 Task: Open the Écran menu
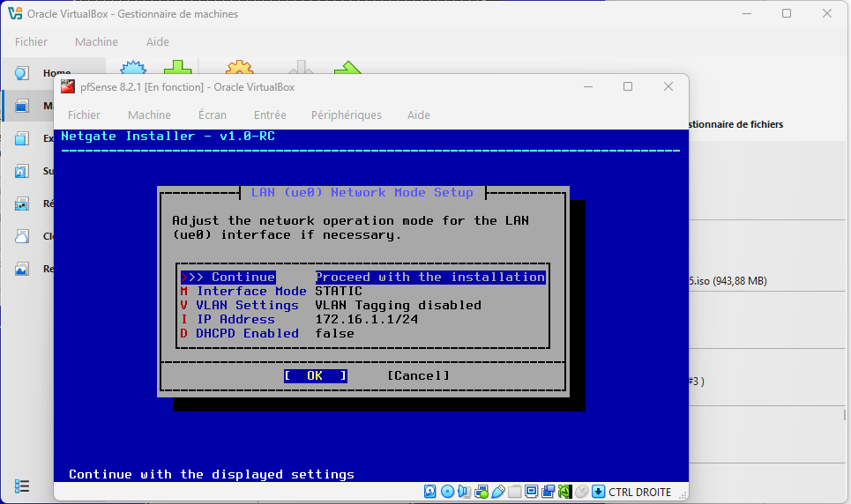212,115
